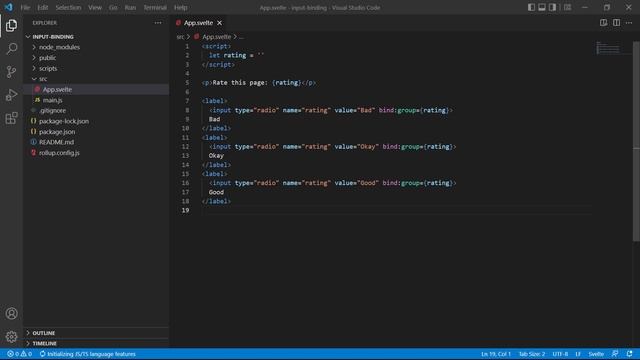Screen dimensions: 640x360
Task: Click the editor minimap
Action: pyautogui.click(x=609, y=48)
